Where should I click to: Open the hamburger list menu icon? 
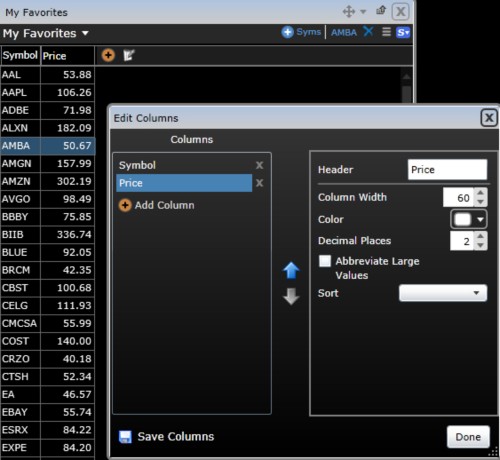tap(386, 32)
